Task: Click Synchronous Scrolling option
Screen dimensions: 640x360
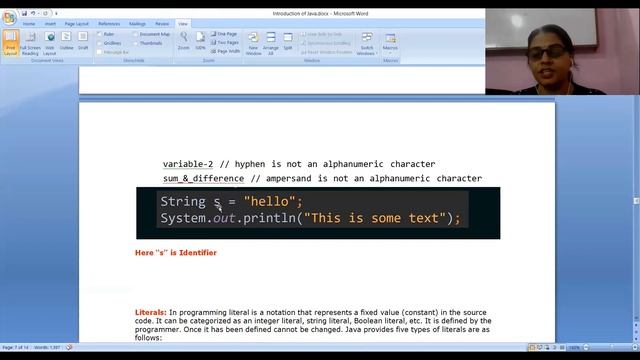Action: pyautogui.click(x=326, y=43)
